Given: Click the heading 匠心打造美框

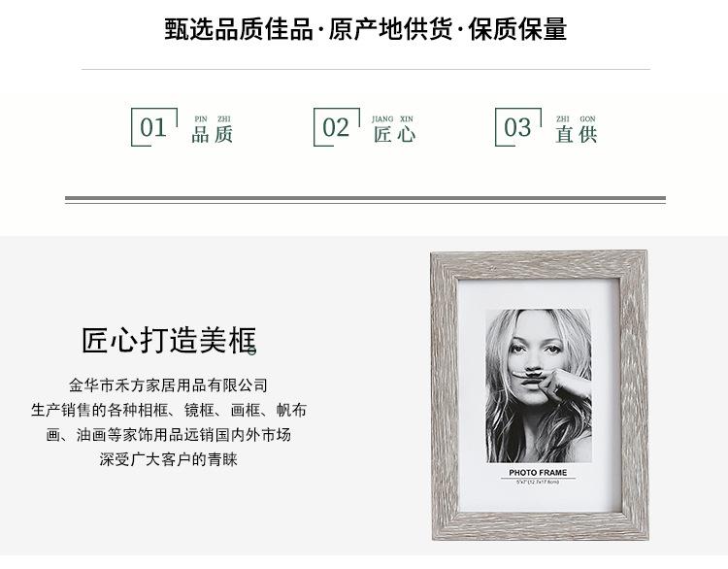Looking at the screenshot, I should [x=169, y=341].
